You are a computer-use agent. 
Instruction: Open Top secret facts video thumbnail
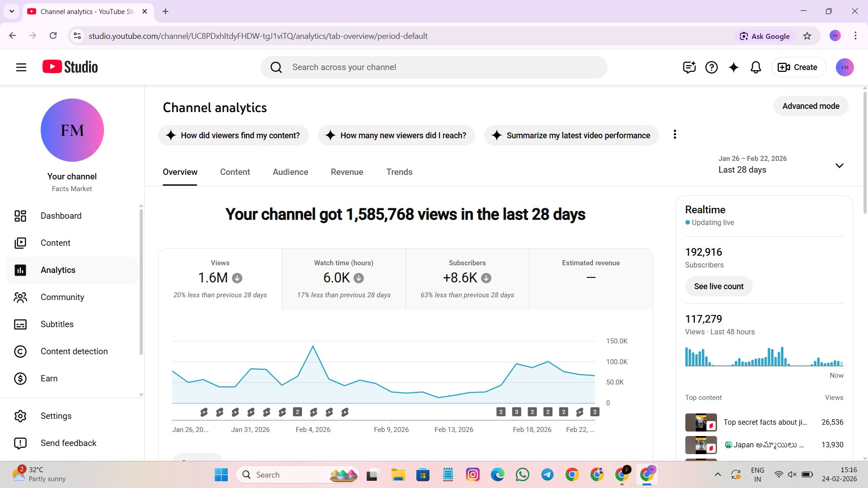(700, 422)
